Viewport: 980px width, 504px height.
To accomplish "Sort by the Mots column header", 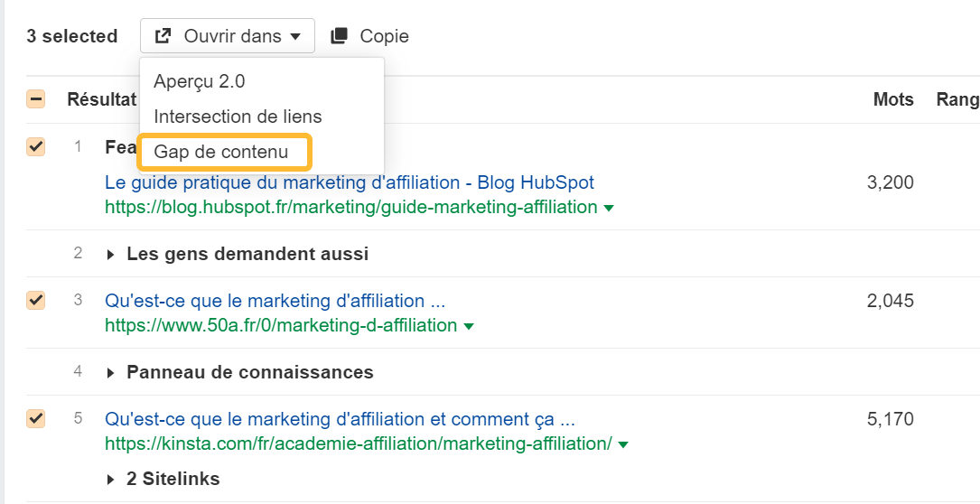I will click(893, 99).
